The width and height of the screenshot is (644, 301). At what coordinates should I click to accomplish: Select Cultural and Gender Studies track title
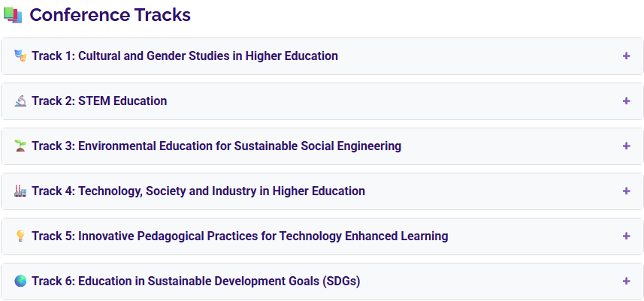coord(185,56)
